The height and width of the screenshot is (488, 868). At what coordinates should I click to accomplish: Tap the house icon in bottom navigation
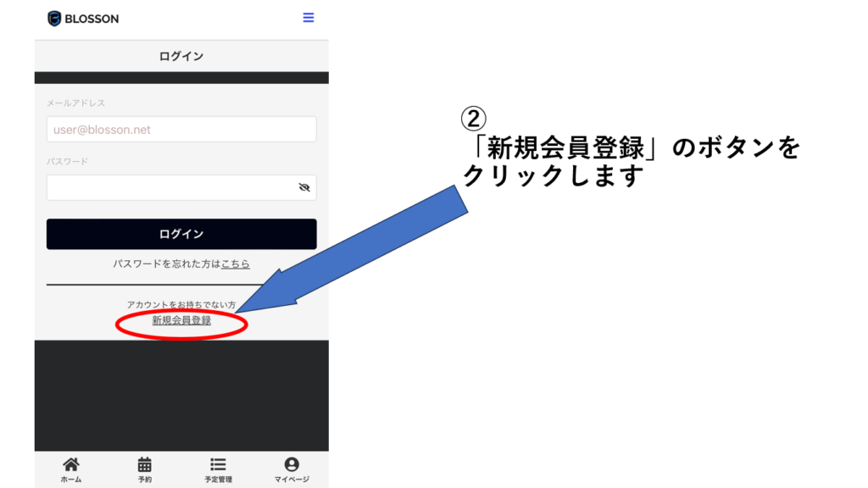pyautogui.click(x=71, y=464)
